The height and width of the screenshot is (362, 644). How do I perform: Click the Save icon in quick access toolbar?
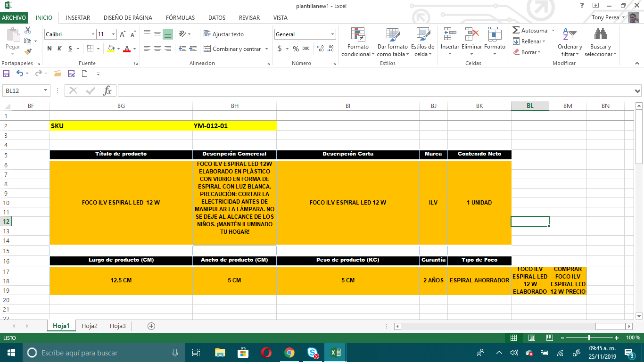[x=6, y=74]
